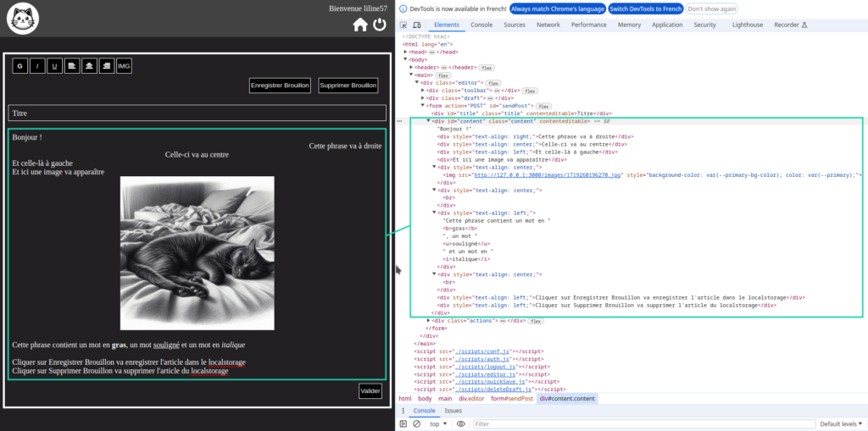Click the sleeping cat image in the editor
The image size is (868, 431).
pos(197,253)
